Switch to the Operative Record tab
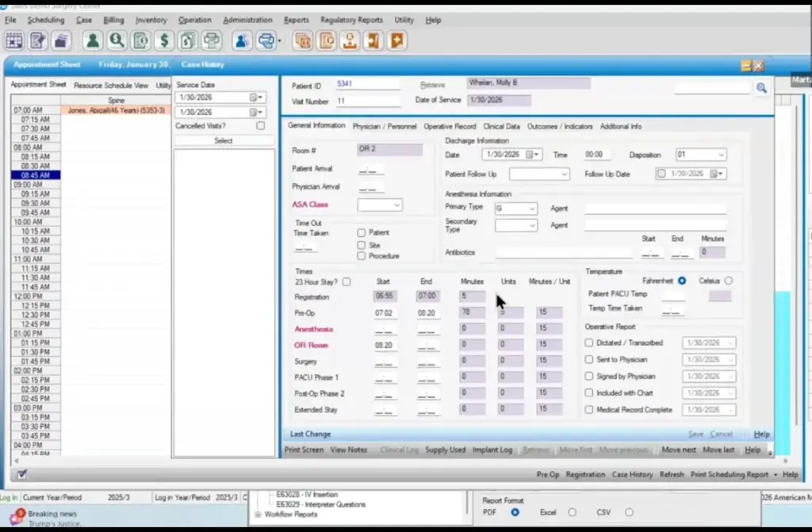 [x=450, y=126]
